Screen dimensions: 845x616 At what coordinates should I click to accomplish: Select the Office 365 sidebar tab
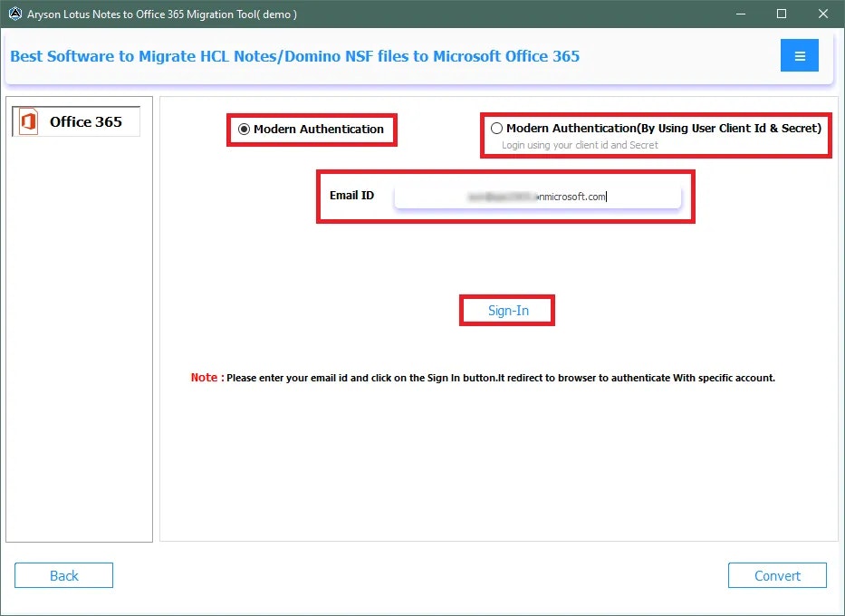coord(76,121)
